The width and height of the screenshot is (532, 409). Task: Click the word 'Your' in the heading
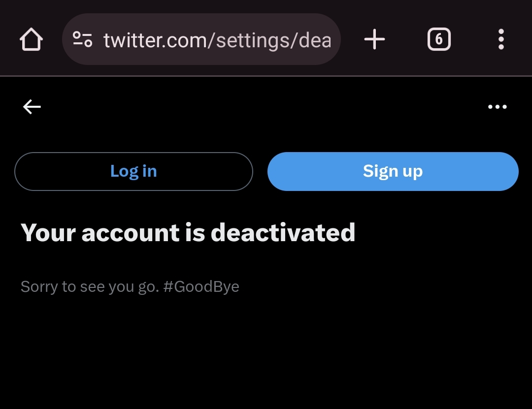pos(48,232)
